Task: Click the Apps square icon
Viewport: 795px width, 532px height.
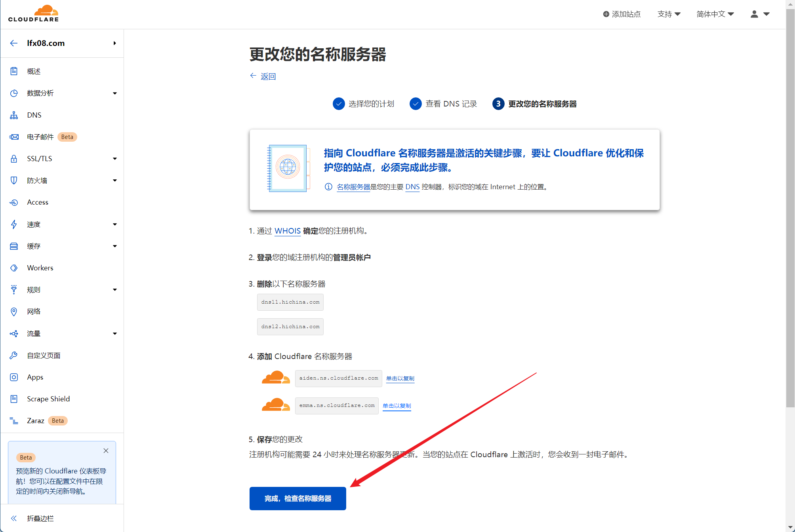Action: coord(14,377)
